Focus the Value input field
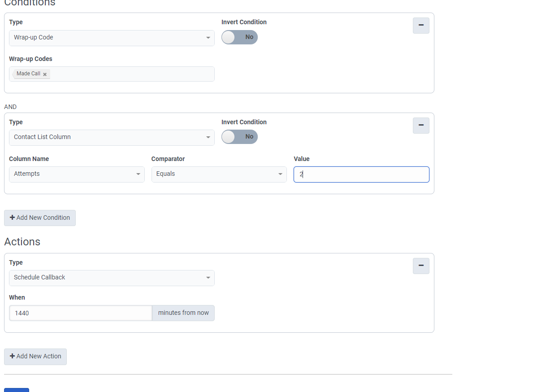Image resolution: width=546 pixels, height=392 pixels. (x=361, y=174)
